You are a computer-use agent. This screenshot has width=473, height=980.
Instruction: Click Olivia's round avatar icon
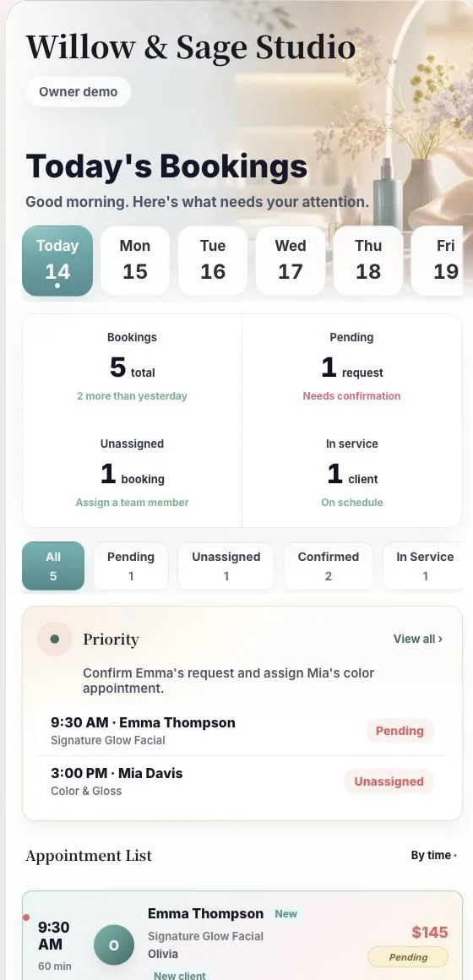(x=114, y=945)
